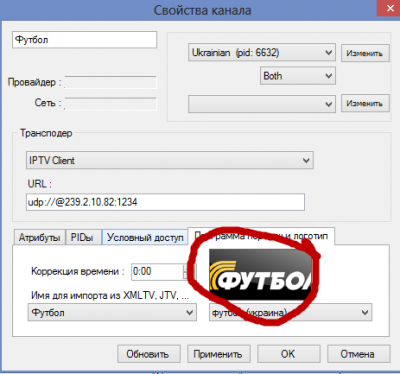The image size is (400, 374).
Task: Switch to the PIDы tab
Action: tap(82, 237)
